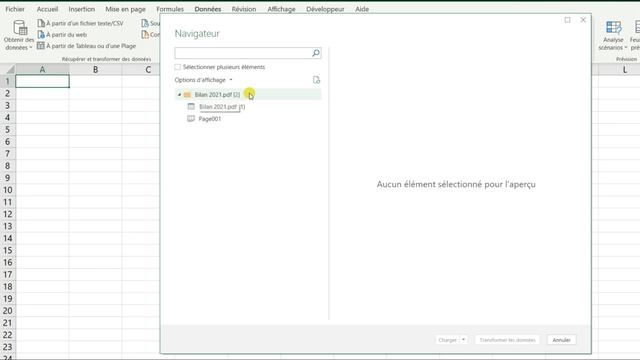Image resolution: width=640 pixels, height=360 pixels.
Task: Open the Aide tab
Action: pyautogui.click(x=362, y=9)
